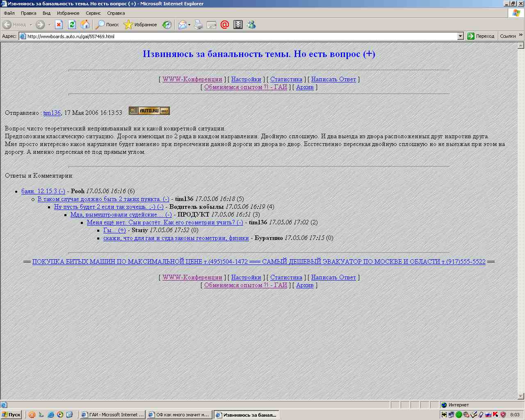Image resolution: width=525 pixels, height=420 pixels.
Task: Go to the Home page icon
Action: coord(85,25)
